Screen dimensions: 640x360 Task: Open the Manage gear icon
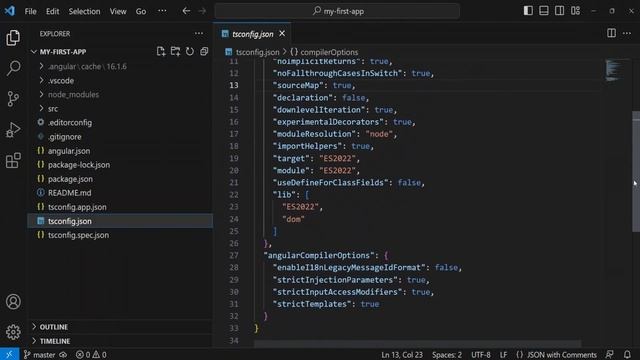[13, 332]
